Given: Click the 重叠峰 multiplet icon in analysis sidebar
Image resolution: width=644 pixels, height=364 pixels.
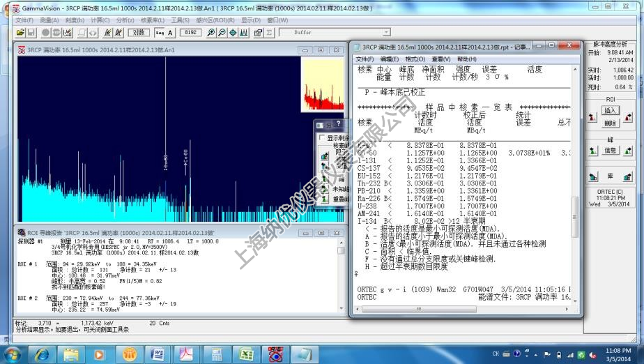Looking at the screenshot, I should tap(325, 199).
